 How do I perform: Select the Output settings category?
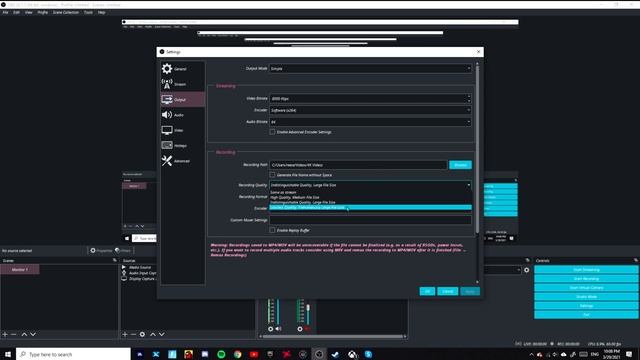[x=182, y=100]
